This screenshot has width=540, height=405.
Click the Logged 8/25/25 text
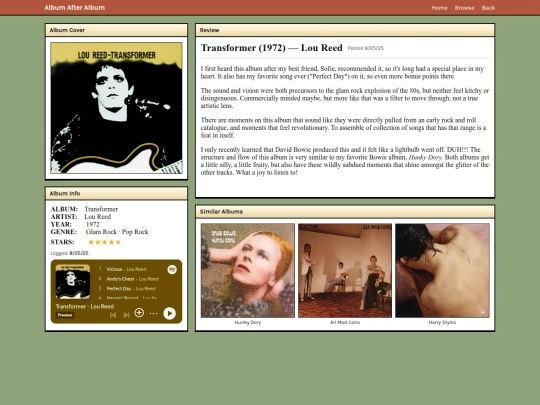[70, 253]
